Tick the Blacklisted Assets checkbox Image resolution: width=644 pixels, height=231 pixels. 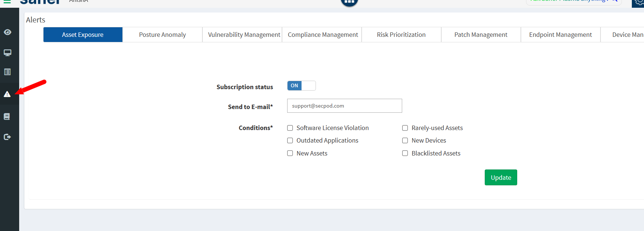[405, 153]
